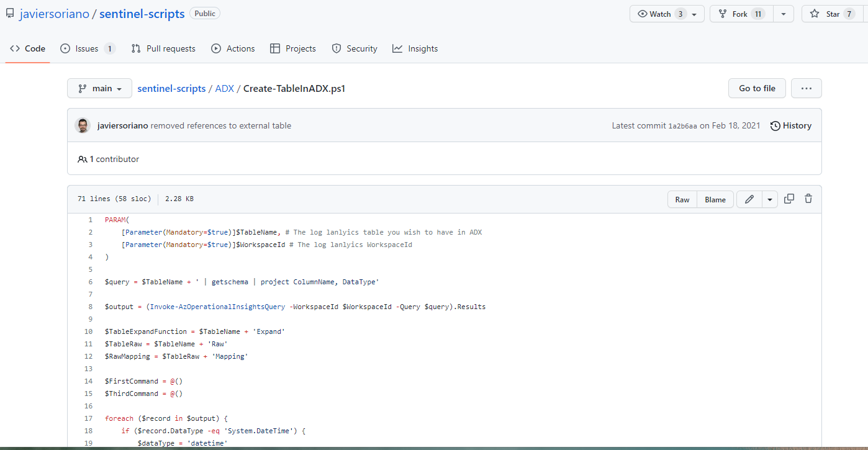Click the Latest commit text
This screenshot has height=450, width=868.
pos(639,125)
